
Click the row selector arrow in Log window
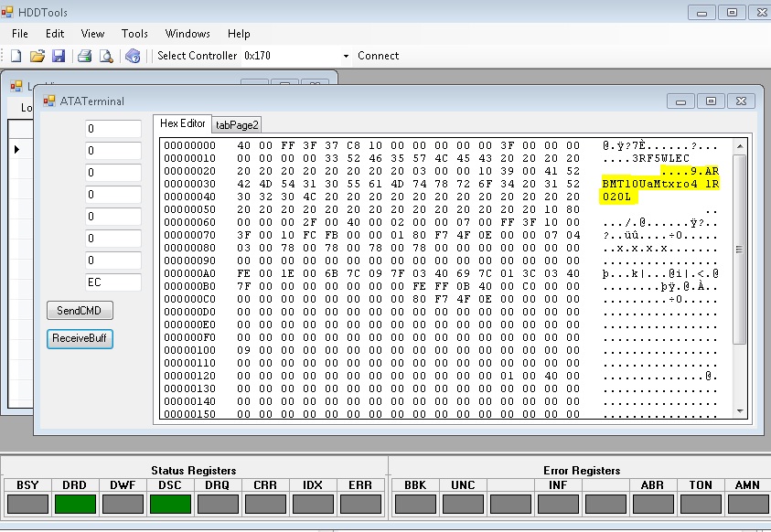click(16, 149)
